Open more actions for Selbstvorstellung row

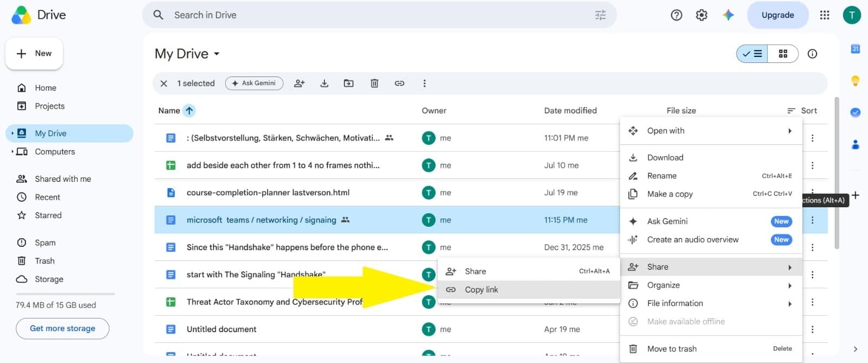(x=812, y=138)
